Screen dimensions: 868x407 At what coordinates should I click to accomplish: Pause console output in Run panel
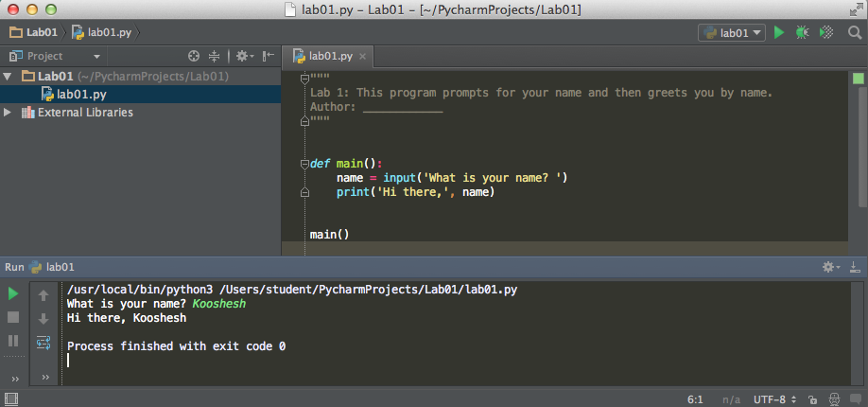[13, 340]
